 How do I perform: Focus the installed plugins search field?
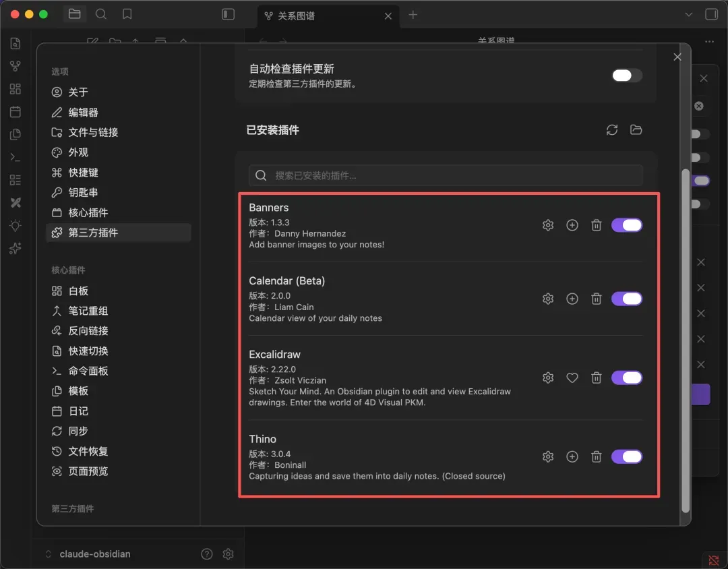coord(446,175)
